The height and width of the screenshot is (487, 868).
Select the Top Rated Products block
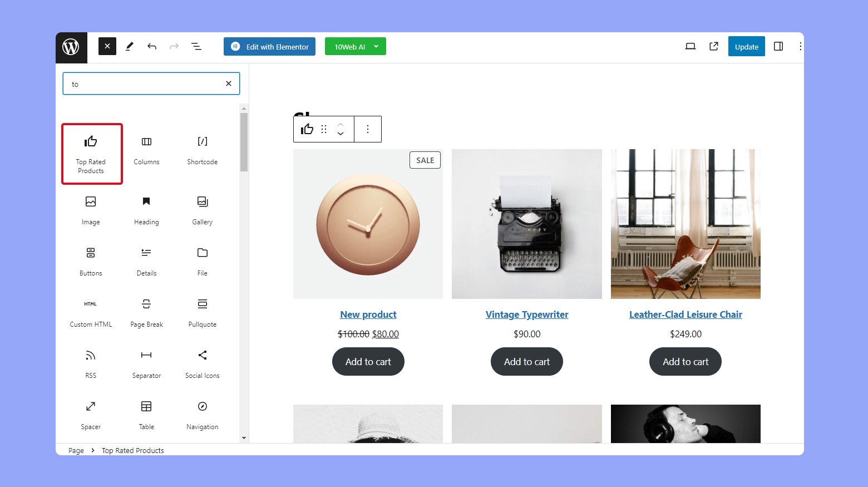[x=91, y=154]
